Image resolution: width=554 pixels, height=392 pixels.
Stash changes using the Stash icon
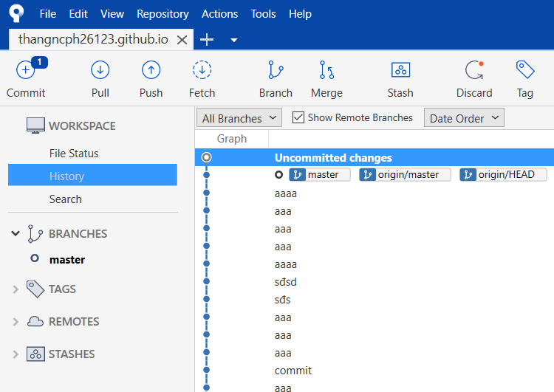(x=400, y=70)
